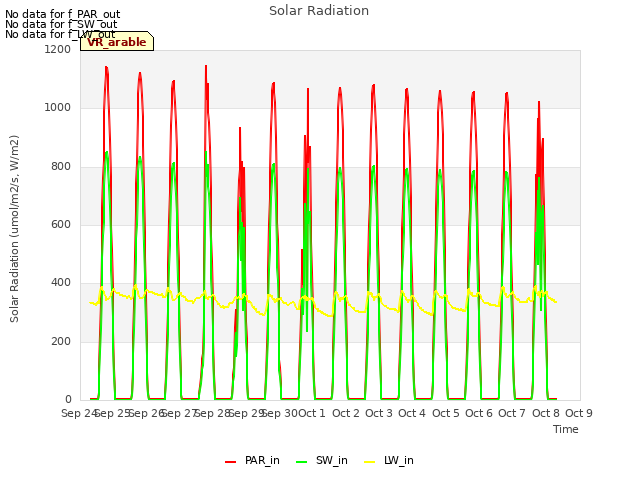Click the 800 y-axis tick label
The width and height of the screenshot is (640, 480).
click(61, 166)
